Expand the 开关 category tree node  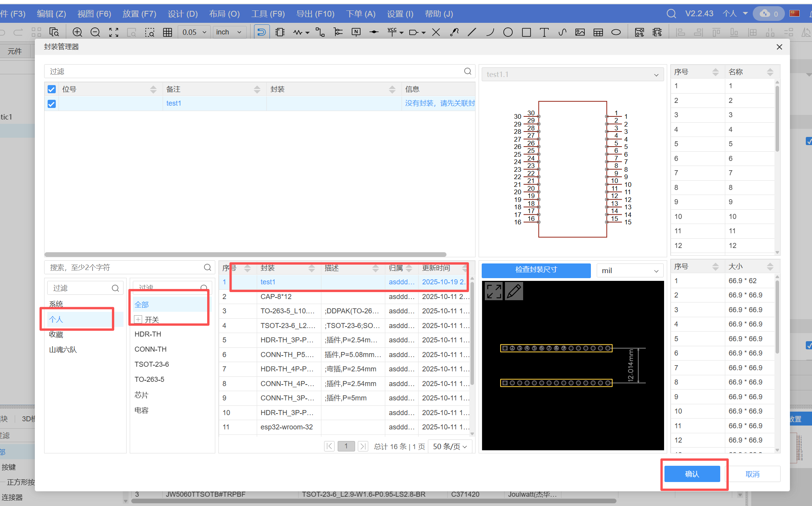[x=138, y=320]
